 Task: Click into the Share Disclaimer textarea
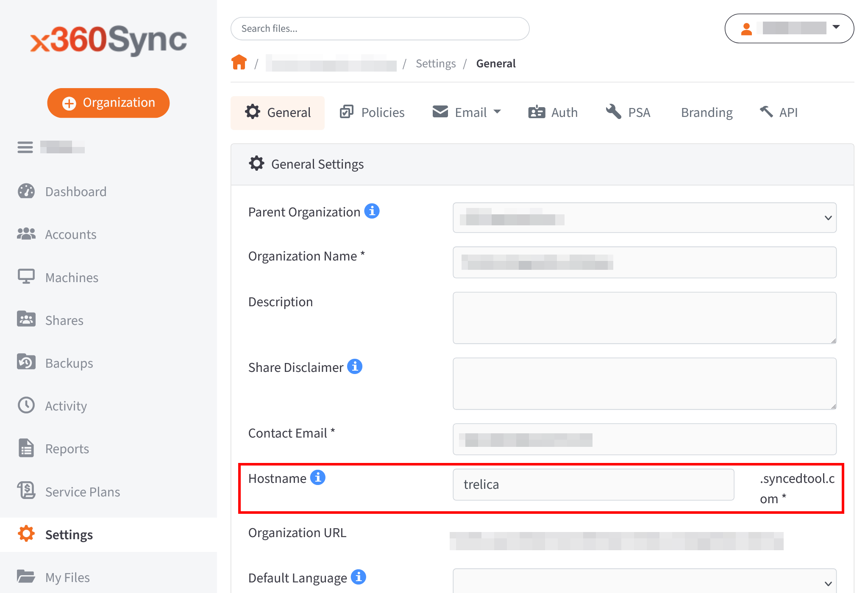[x=644, y=383]
